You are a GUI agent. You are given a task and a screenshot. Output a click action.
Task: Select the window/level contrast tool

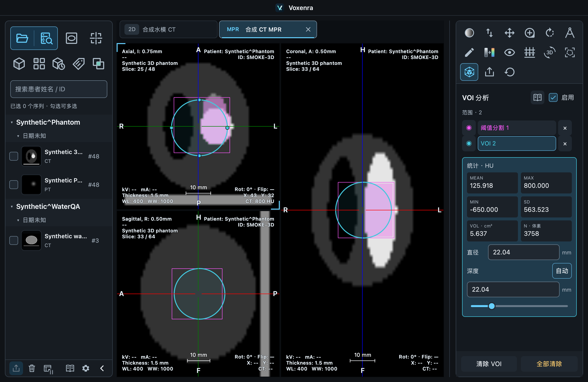pyautogui.click(x=469, y=33)
